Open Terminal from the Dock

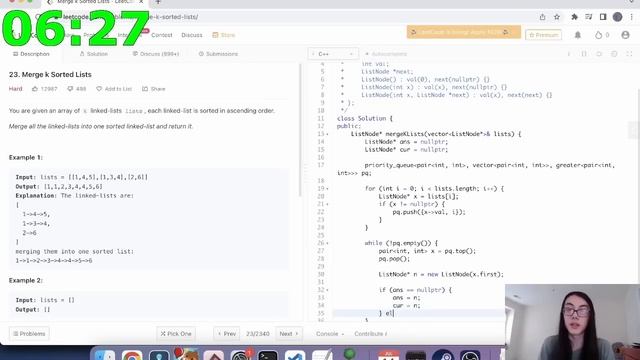268,355
